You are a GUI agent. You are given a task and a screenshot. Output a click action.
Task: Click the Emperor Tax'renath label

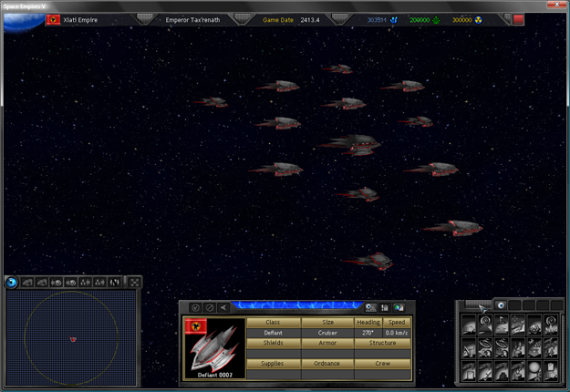(192, 20)
